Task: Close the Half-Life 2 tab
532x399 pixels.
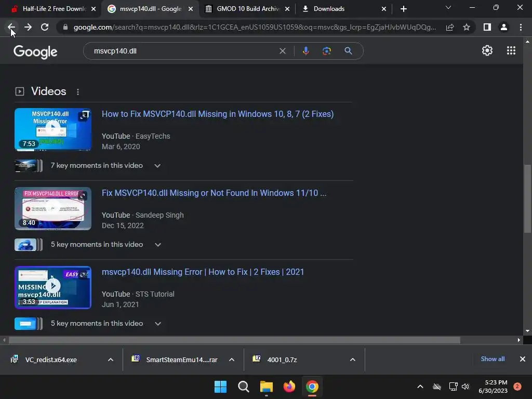Action: coord(94,9)
